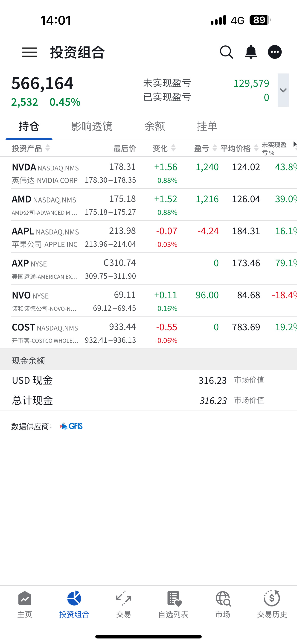Tap AMD change +1.52
Viewport: 297px width, 644px height.
coord(166,199)
